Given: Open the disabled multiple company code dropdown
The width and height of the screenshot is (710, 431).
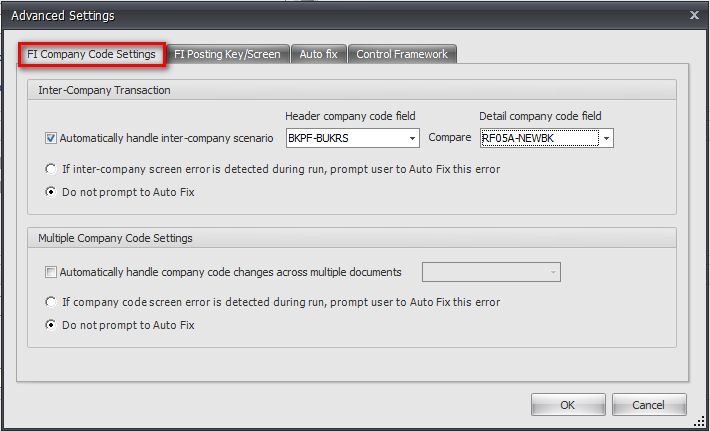Looking at the screenshot, I should (491, 272).
